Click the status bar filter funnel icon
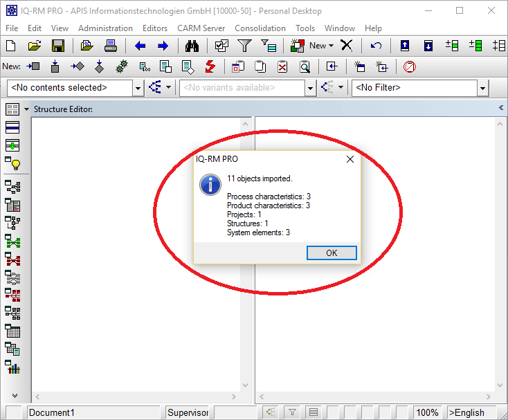 point(292,412)
